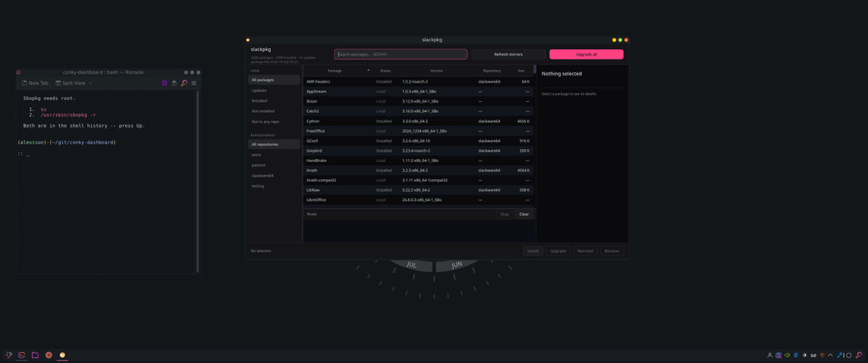
Task: Click the clipboard paste icon in Konsole toolbar
Action: click(174, 83)
